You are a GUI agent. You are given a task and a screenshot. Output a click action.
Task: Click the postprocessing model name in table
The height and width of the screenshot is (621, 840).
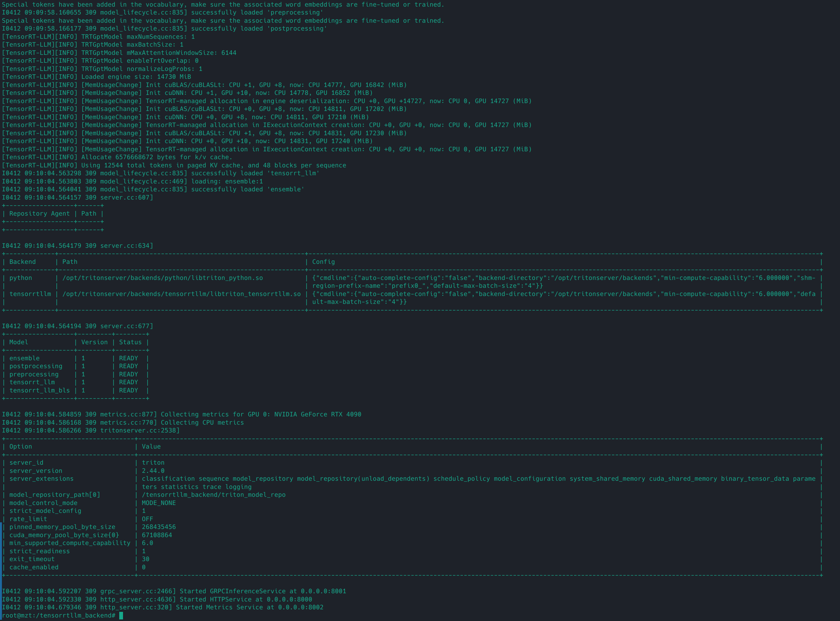point(36,366)
